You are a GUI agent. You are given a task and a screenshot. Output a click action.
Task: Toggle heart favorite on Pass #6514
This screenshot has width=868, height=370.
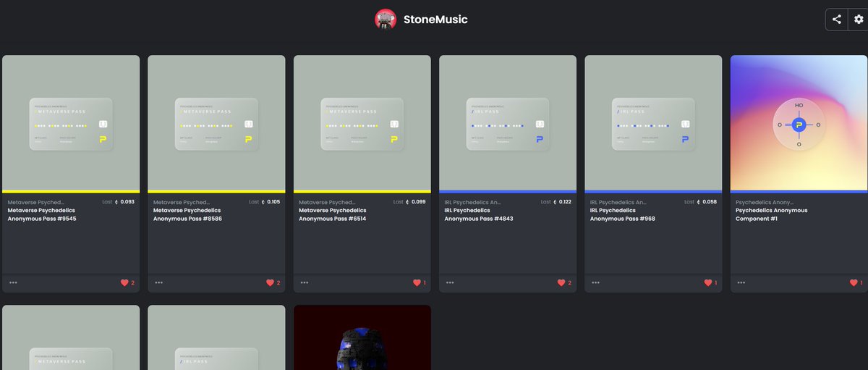(416, 282)
